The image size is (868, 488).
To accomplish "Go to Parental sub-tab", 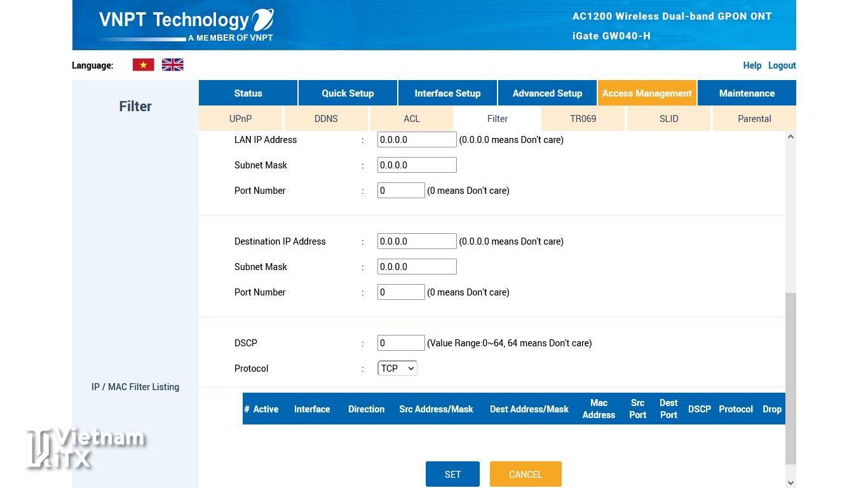I will point(754,119).
